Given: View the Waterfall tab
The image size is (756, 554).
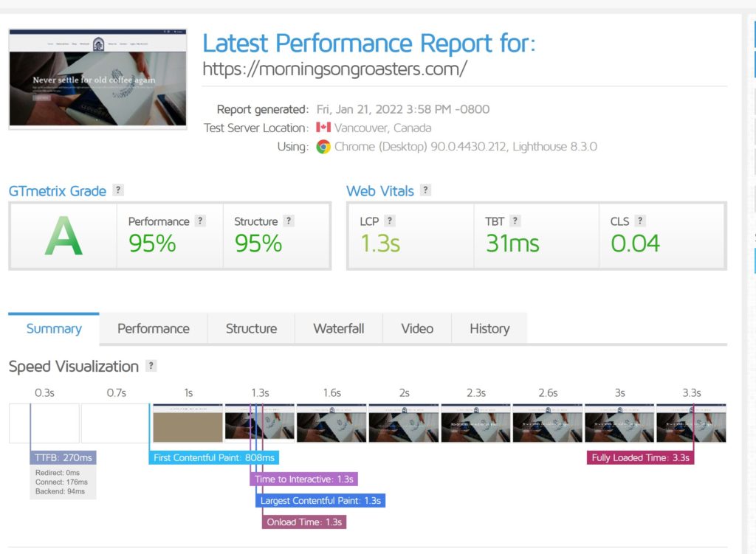Looking at the screenshot, I should 339,328.
